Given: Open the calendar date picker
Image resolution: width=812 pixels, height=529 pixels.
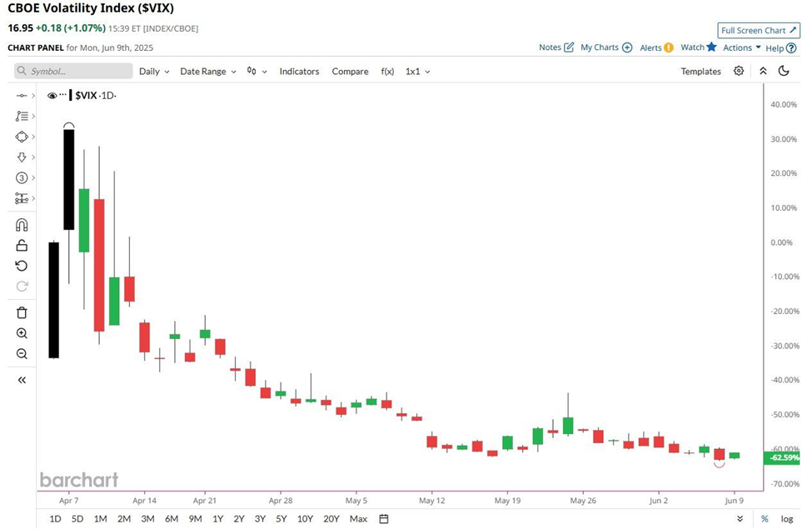Looking at the screenshot, I should coord(384,519).
